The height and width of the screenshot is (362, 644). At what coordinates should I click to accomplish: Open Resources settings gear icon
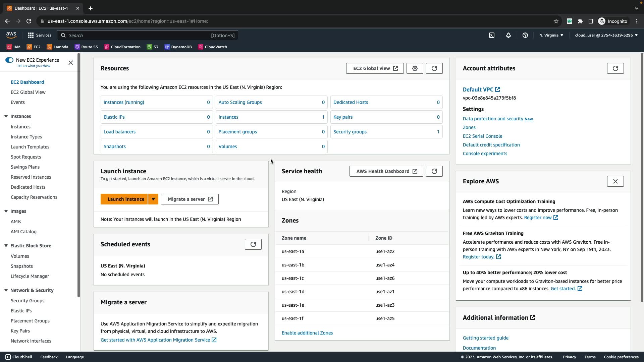(x=415, y=68)
